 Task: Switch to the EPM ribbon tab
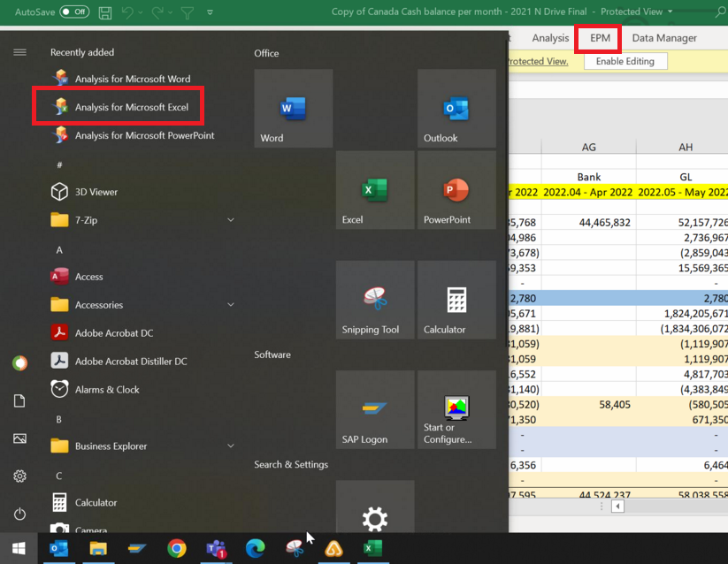click(x=600, y=38)
